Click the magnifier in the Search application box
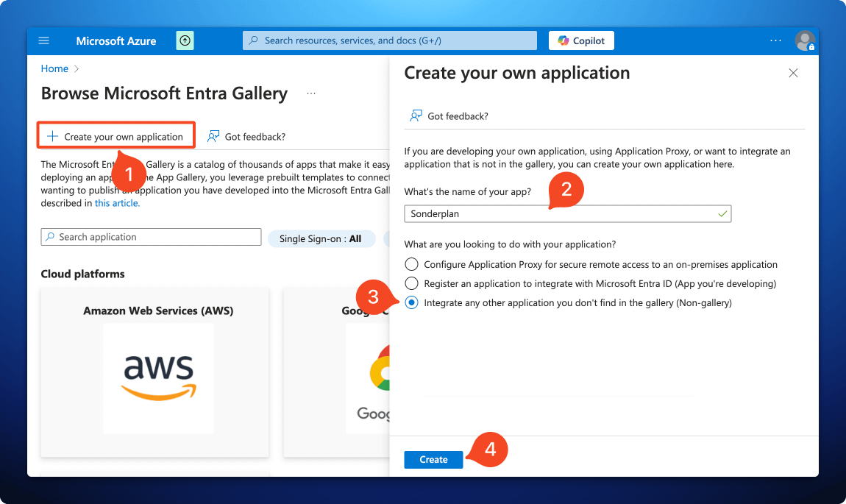 50,236
